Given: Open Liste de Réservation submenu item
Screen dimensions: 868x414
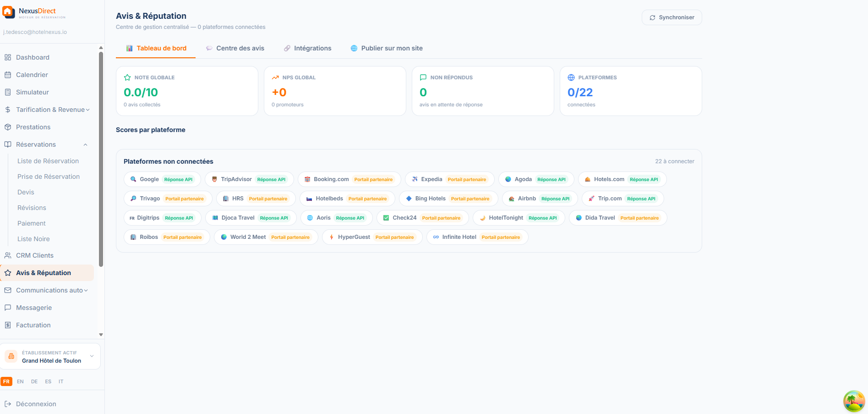Looking at the screenshot, I should tap(48, 161).
